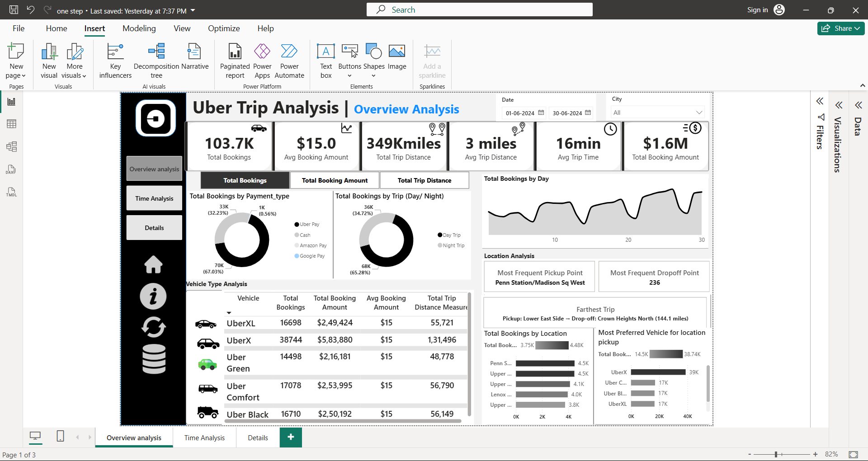Insert a Power Automate visual
The height and width of the screenshot is (461, 868).
pos(289,61)
